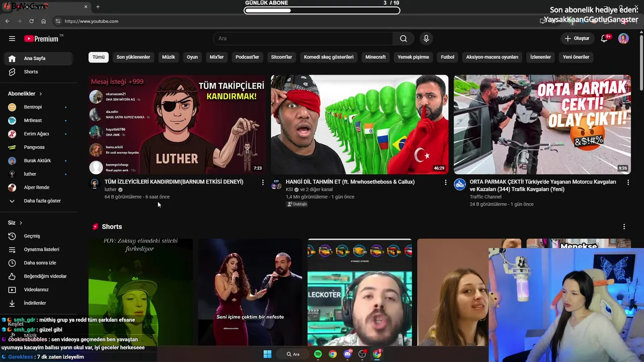The image size is (644, 362).
Task: Open the account avatar menu
Action: [623, 39]
